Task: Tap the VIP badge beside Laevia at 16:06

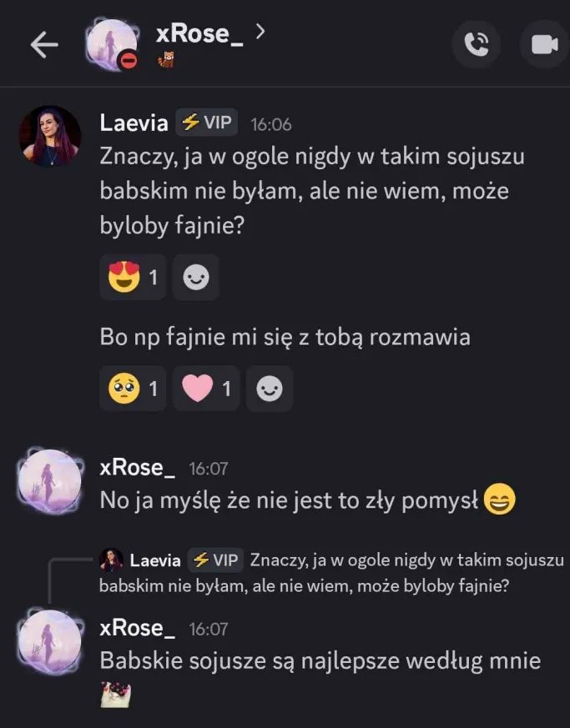Action: coord(206,123)
